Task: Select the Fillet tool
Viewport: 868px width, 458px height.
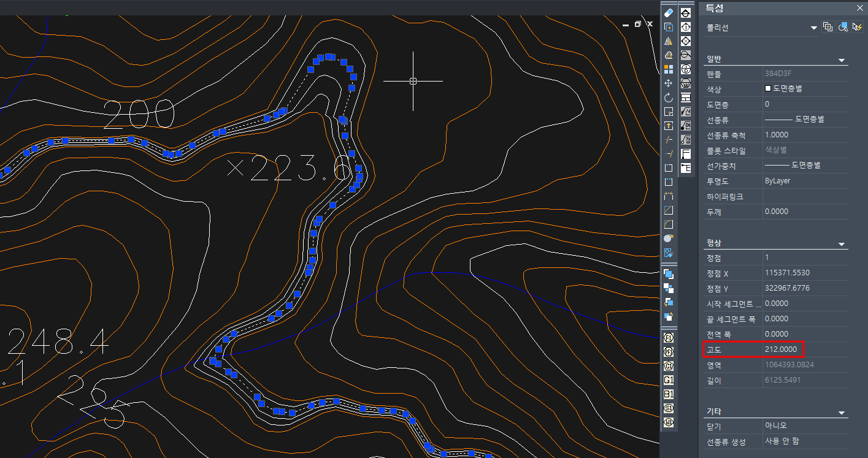Action: [x=669, y=224]
